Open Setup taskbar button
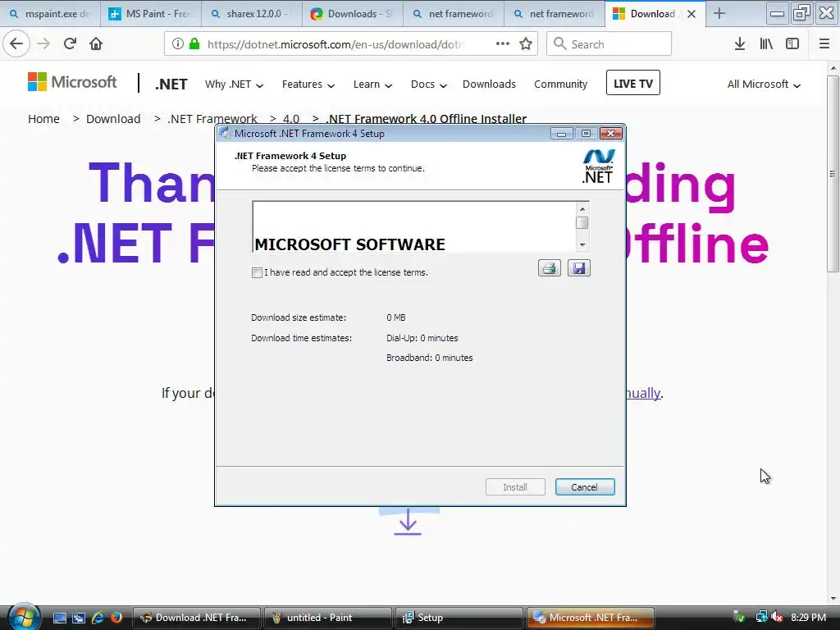 point(459,618)
